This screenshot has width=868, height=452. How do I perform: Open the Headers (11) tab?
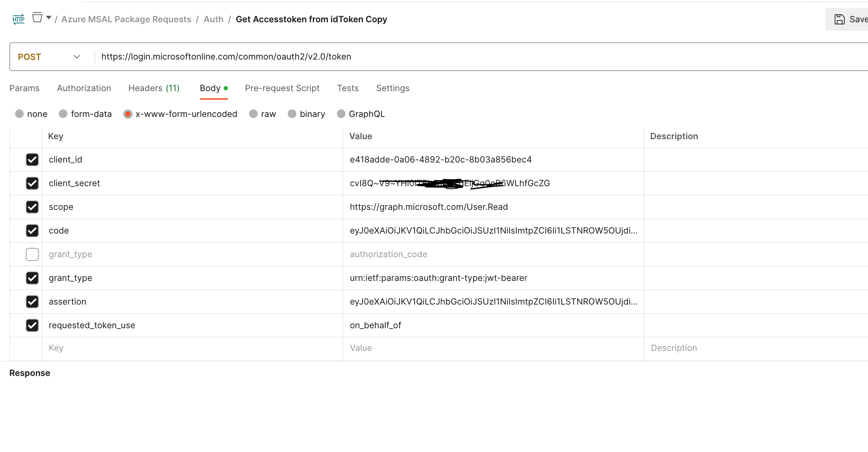point(153,88)
